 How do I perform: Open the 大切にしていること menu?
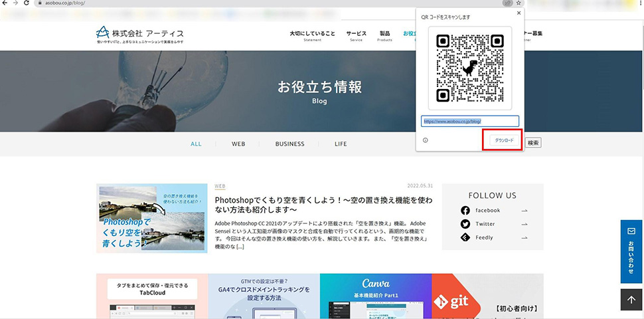pyautogui.click(x=312, y=36)
